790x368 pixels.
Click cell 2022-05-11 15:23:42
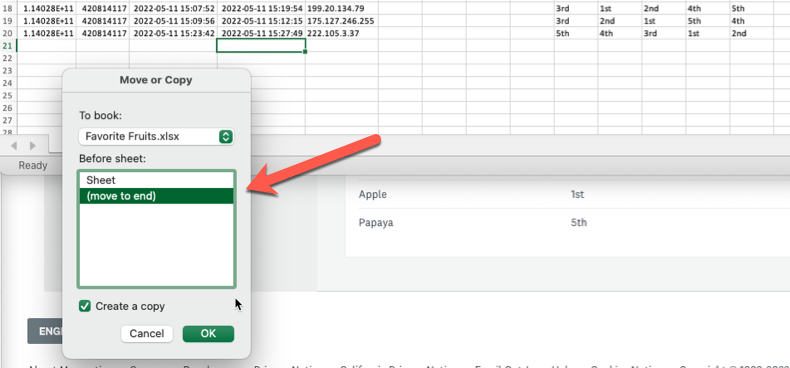tap(173, 33)
